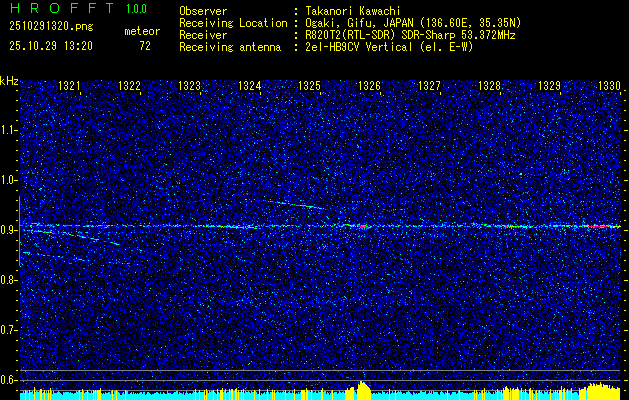Click the 'Receiving antenna' field label
629x400 pixels.
(x=230, y=47)
